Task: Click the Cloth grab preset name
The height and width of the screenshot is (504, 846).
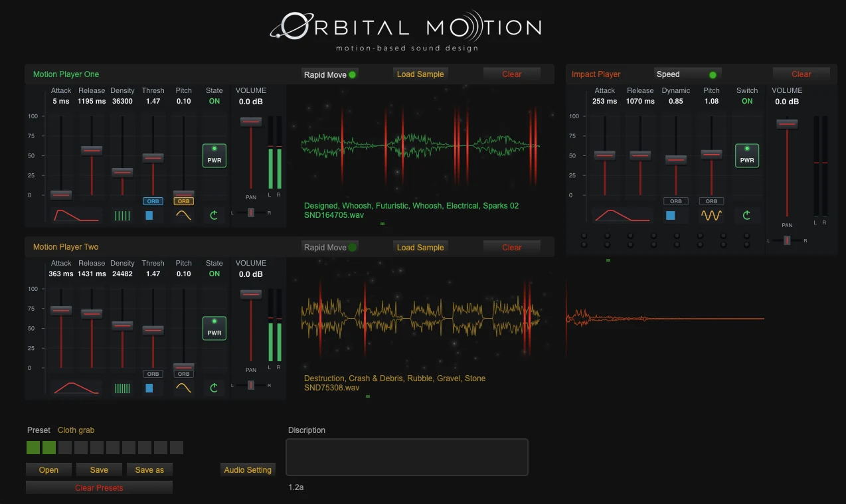Action: pyautogui.click(x=76, y=430)
